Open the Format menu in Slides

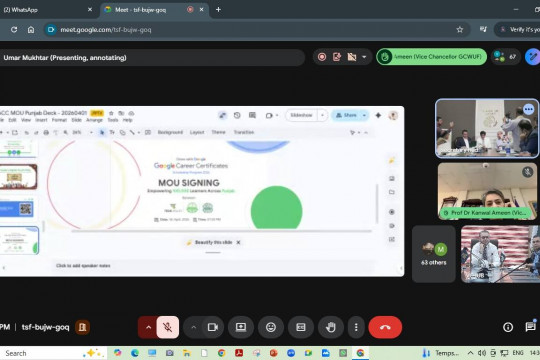point(59,120)
